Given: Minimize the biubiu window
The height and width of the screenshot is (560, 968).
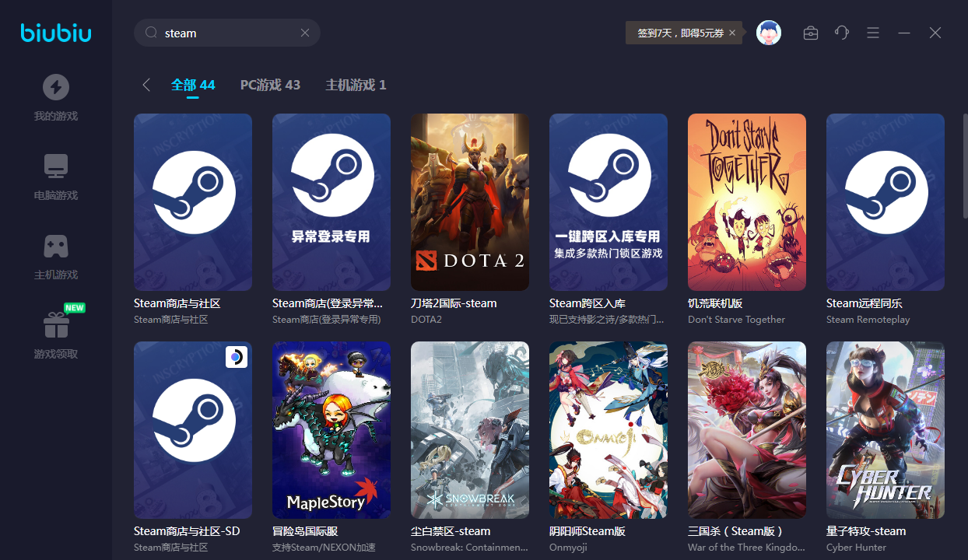Looking at the screenshot, I should [x=904, y=33].
